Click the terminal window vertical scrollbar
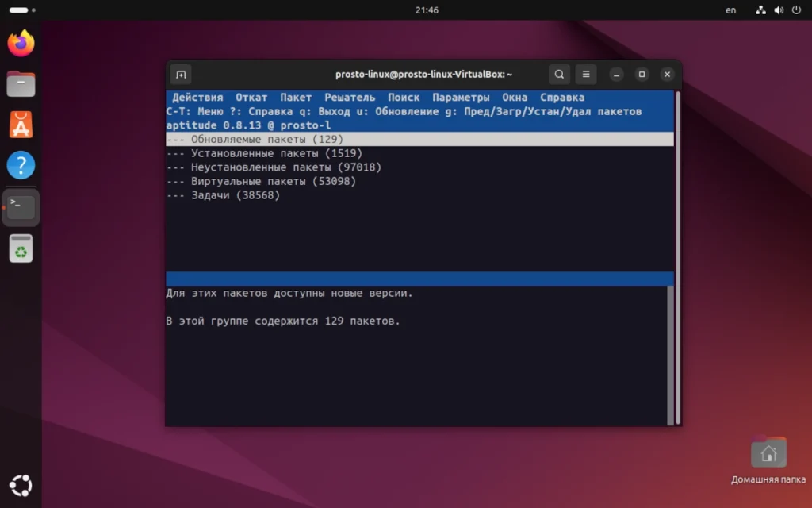 (x=678, y=258)
